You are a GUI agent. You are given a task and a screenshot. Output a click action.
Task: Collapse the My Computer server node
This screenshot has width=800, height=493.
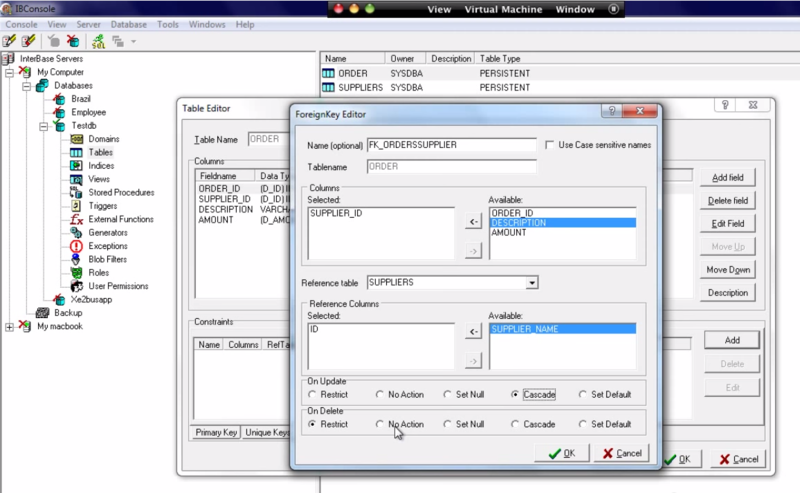10,72
